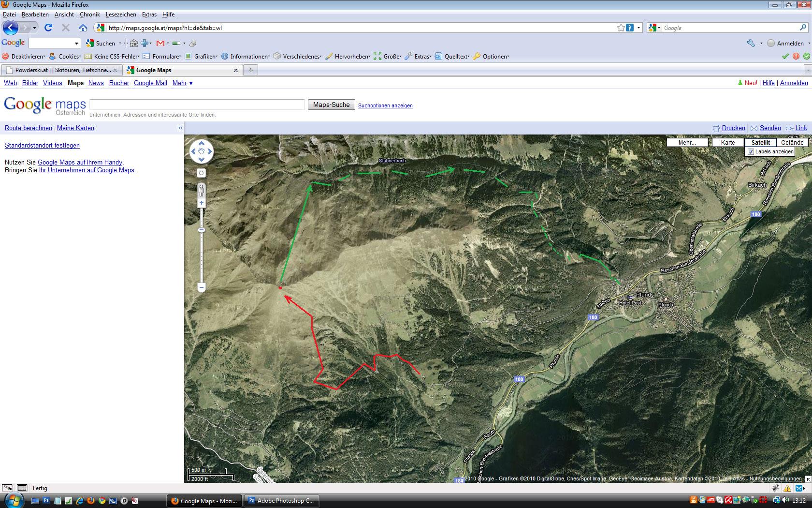The height and width of the screenshot is (508, 812).
Task: Click the Senden link above the map
Action: click(x=770, y=128)
